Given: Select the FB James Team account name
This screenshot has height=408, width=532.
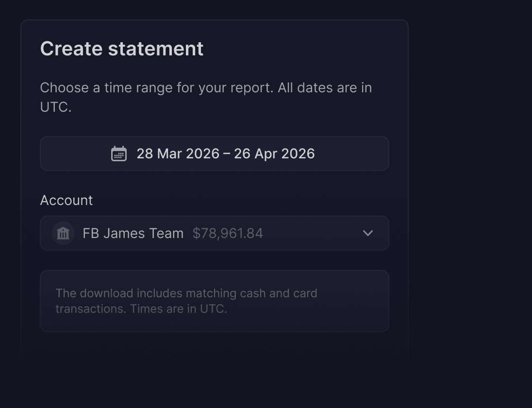Looking at the screenshot, I should [x=133, y=234].
